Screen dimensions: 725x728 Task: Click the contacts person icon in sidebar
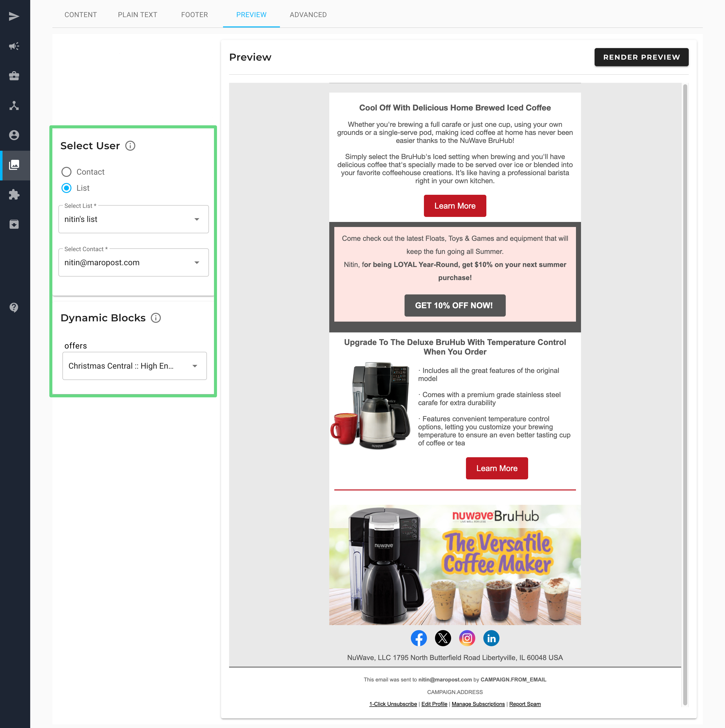click(x=14, y=135)
